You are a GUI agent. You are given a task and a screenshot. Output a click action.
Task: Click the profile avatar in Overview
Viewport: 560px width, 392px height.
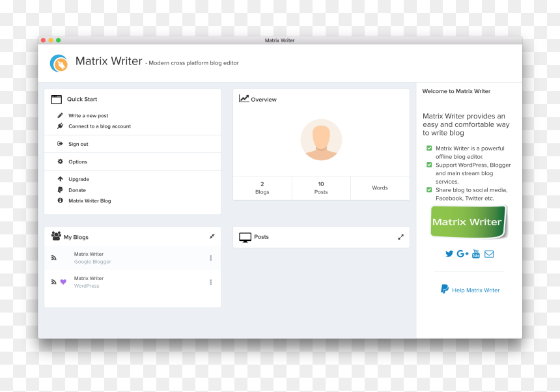[x=321, y=139]
